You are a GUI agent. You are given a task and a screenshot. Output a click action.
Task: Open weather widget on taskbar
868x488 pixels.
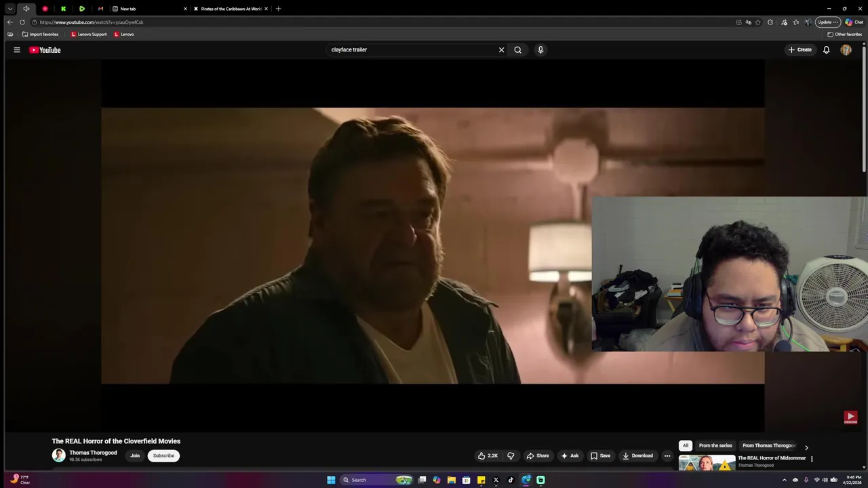tap(19, 480)
